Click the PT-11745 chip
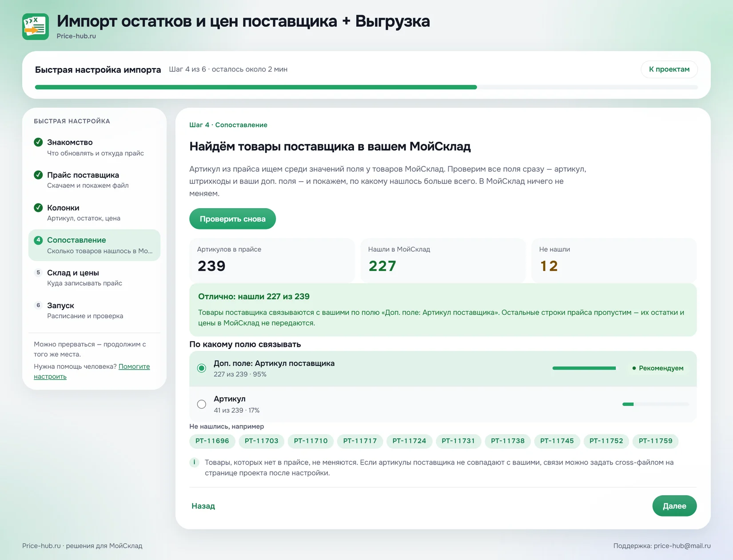Viewport: 733px width, 560px height. pyautogui.click(x=557, y=441)
